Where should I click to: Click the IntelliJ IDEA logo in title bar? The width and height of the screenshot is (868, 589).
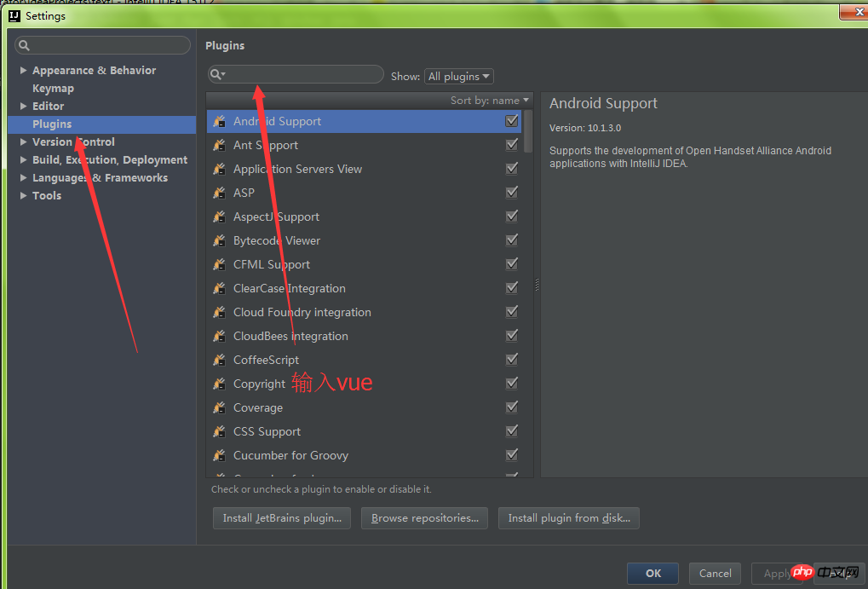(14, 16)
